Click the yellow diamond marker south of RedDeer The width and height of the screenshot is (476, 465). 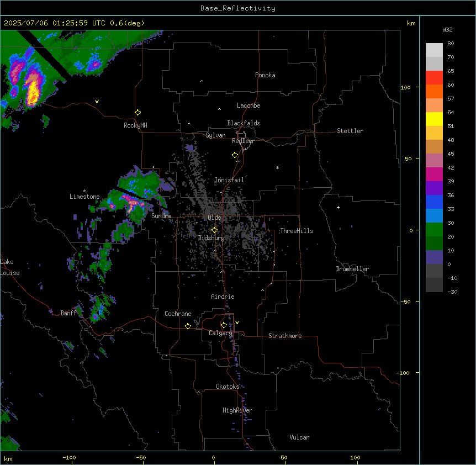tap(235, 155)
